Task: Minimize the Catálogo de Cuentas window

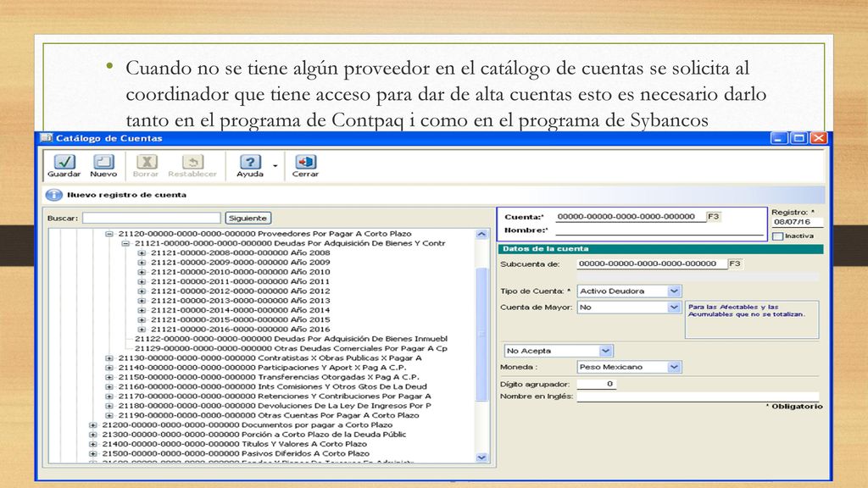Action: 779,138
